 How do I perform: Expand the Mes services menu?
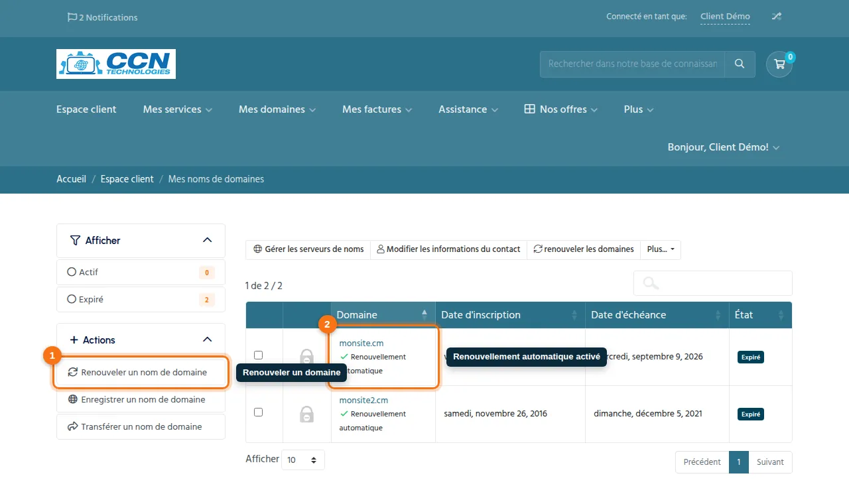(178, 109)
